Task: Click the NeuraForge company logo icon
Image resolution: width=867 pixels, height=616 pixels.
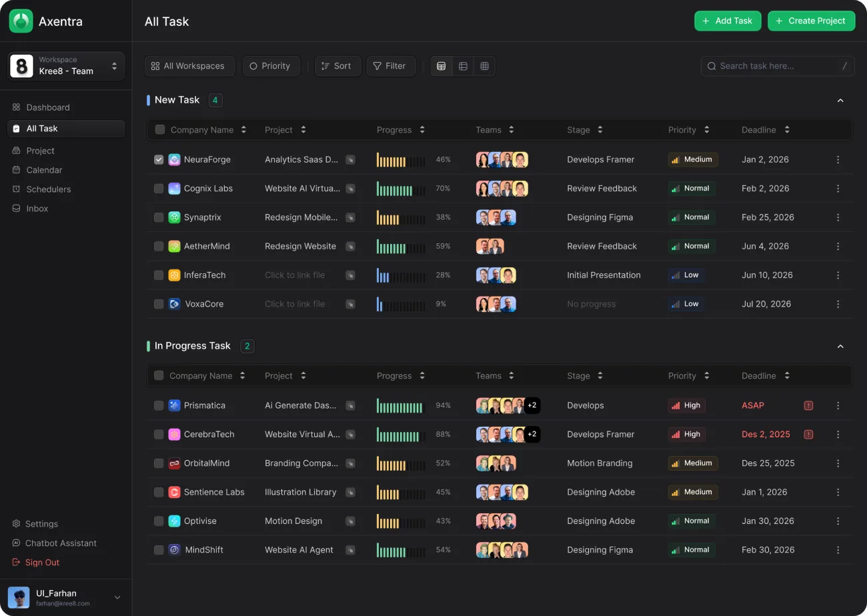Action: pos(174,159)
